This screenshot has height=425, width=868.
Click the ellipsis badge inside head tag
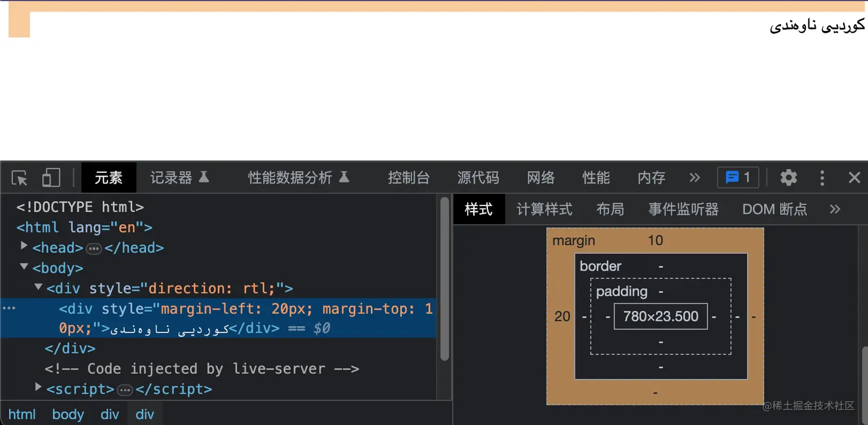(x=94, y=249)
